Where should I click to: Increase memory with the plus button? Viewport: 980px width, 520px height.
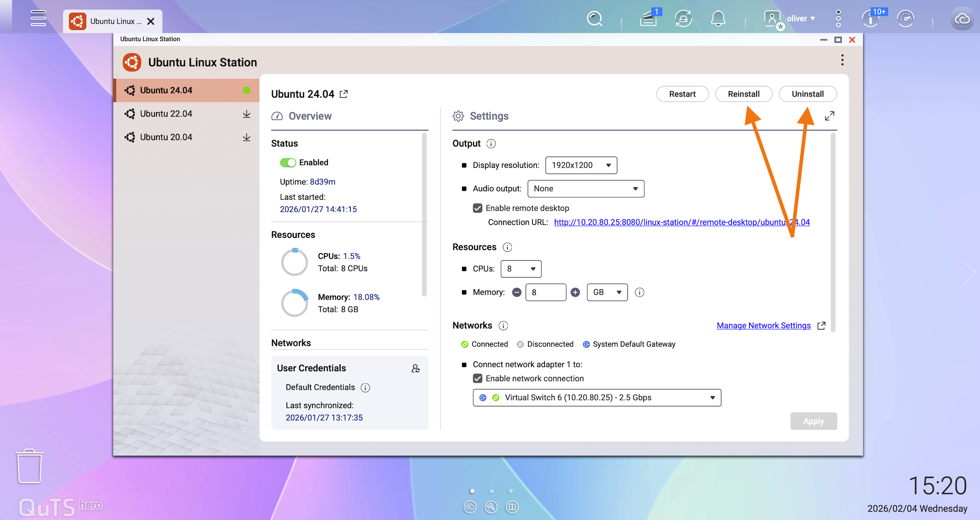(x=575, y=292)
